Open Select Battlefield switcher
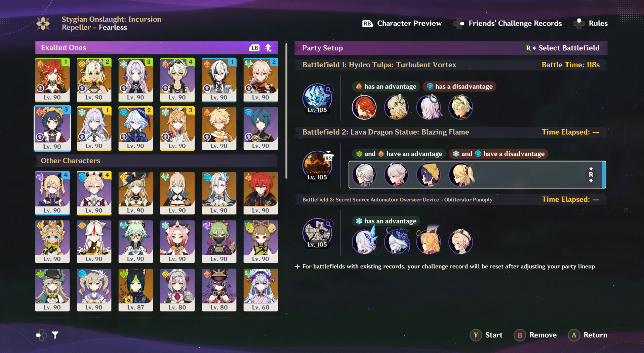 [x=561, y=48]
